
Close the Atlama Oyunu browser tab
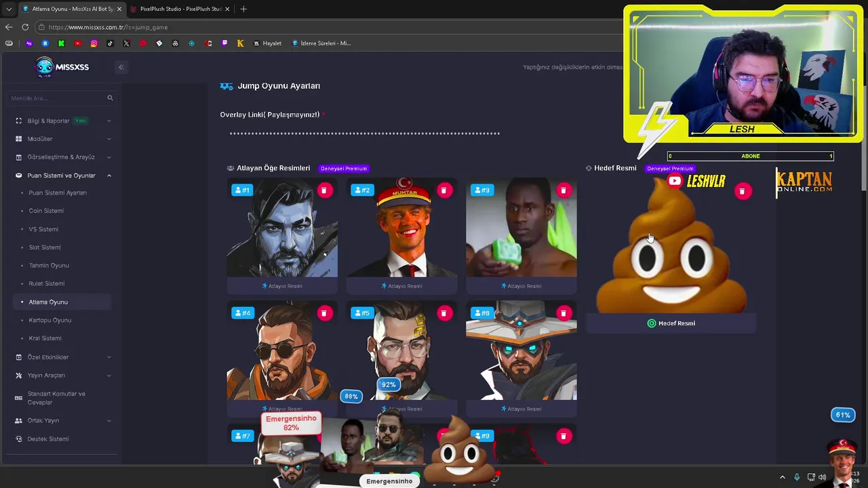pos(118,9)
